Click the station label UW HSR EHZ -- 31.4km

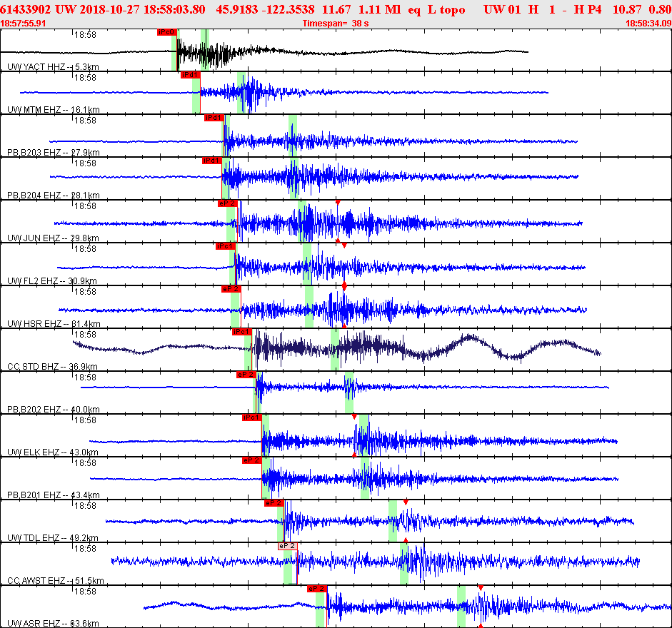tap(54, 324)
